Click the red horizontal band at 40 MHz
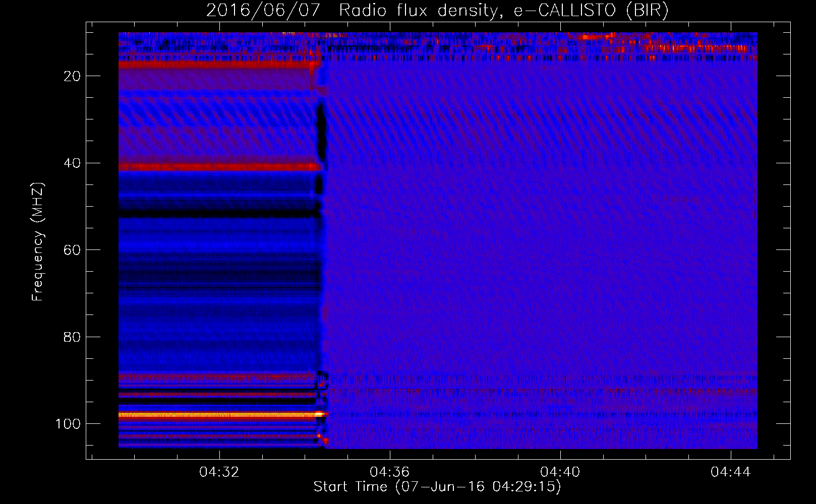 (219, 166)
